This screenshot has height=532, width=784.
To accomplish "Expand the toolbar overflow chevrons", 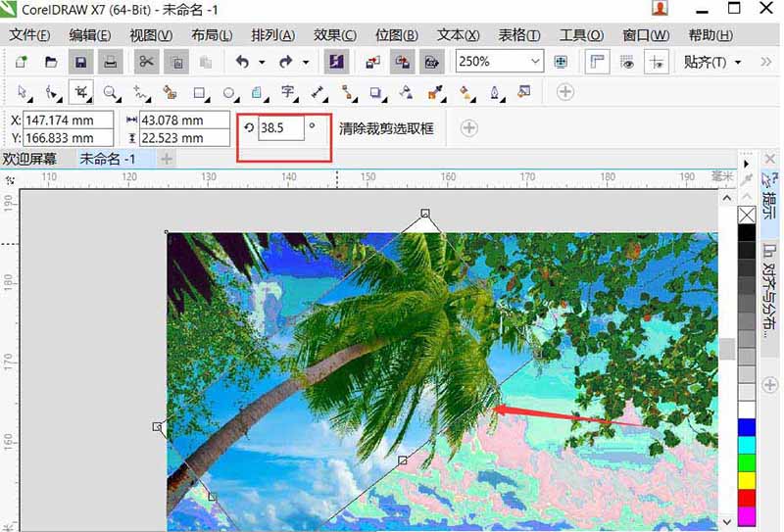I will (765, 62).
